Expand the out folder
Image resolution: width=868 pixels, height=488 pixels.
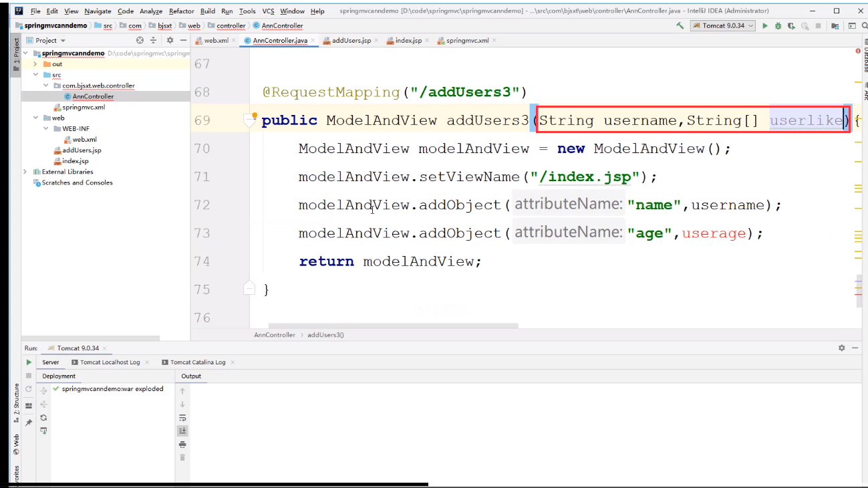(35, 64)
